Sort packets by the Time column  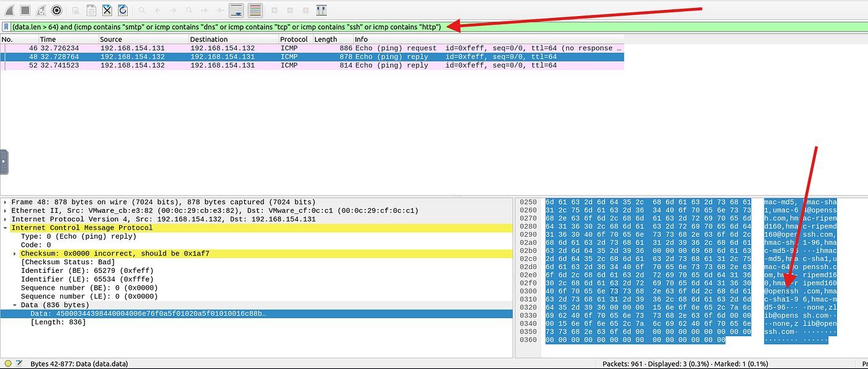click(x=68, y=39)
